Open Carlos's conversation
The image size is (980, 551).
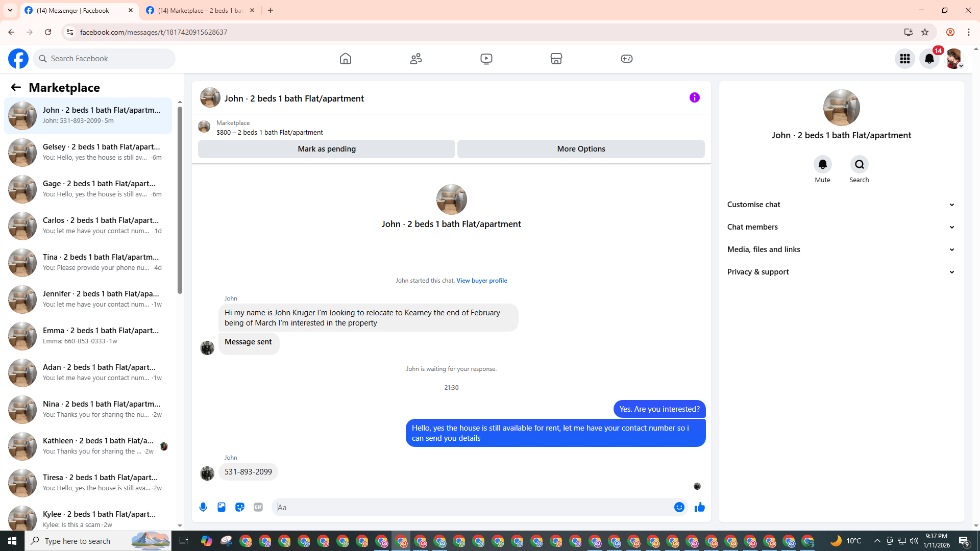[88, 226]
